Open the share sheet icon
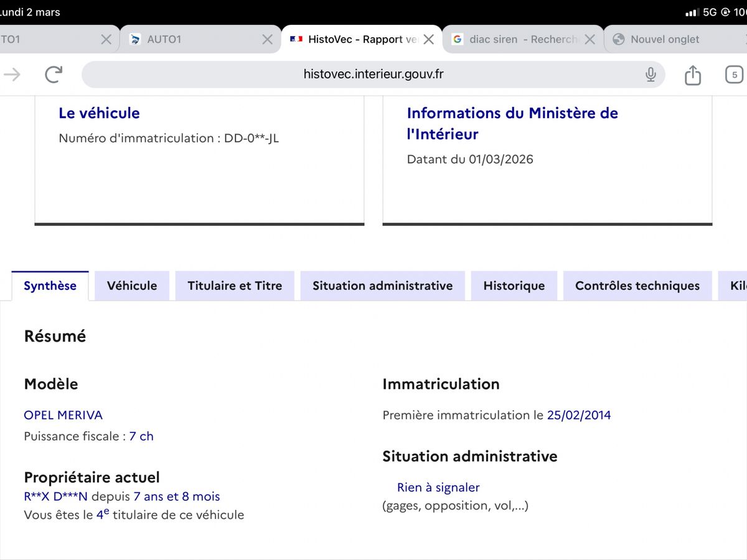The image size is (747, 560). coord(692,75)
